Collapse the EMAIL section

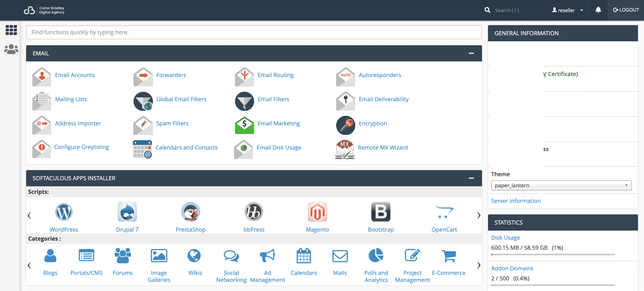coord(471,53)
